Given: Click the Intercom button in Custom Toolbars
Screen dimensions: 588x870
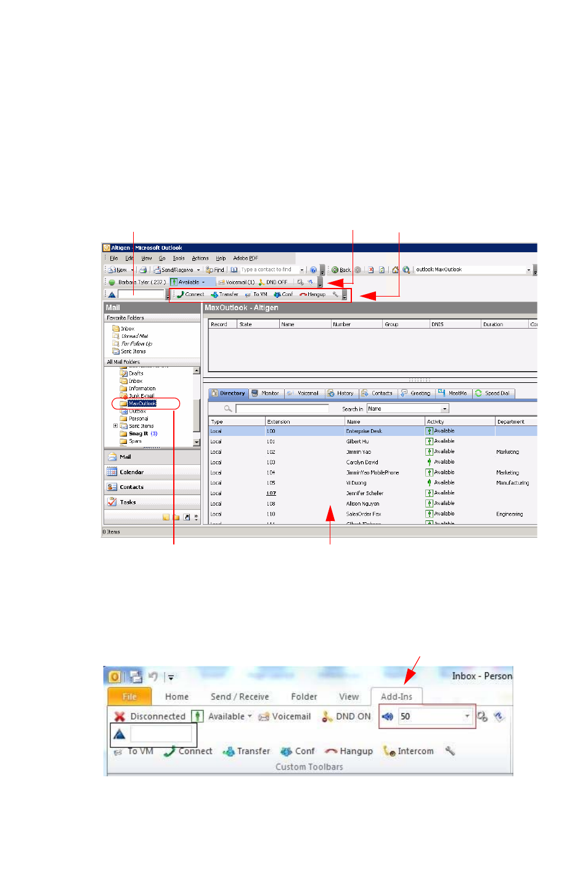Looking at the screenshot, I should pyautogui.click(x=409, y=751).
